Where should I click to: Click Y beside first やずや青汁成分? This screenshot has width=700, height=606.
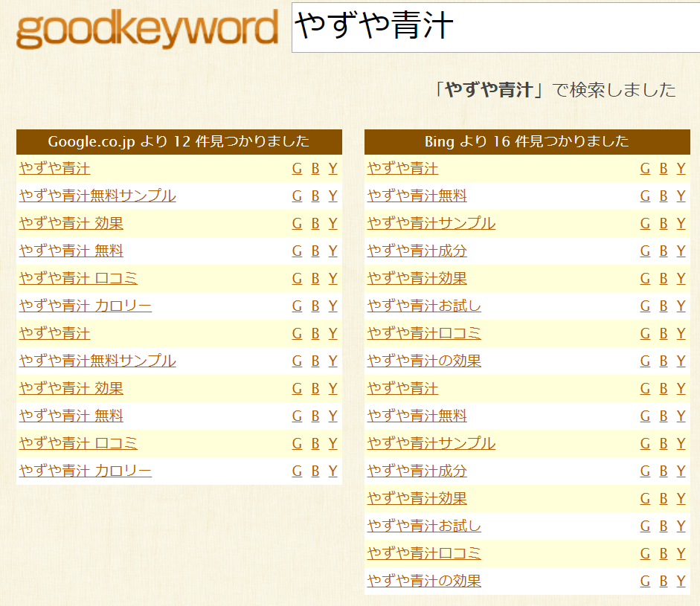click(x=681, y=251)
